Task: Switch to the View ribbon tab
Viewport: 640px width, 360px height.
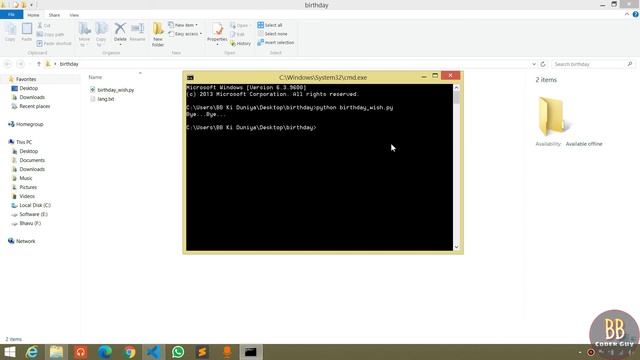Action: coord(74,15)
